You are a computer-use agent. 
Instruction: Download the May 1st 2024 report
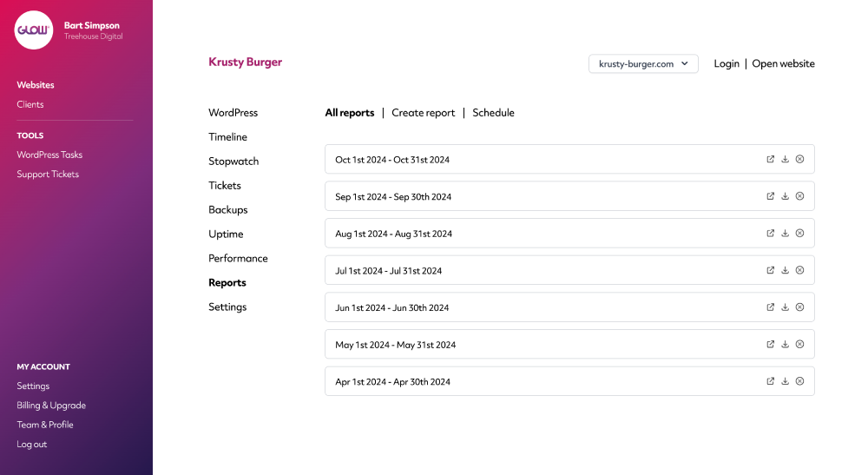click(785, 345)
